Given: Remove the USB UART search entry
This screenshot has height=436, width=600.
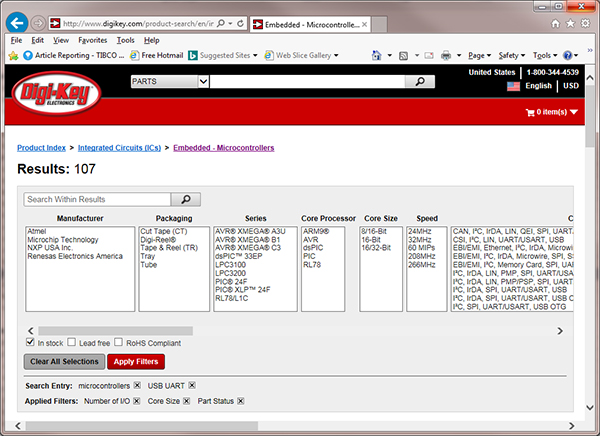Looking at the screenshot, I should tap(192, 385).
